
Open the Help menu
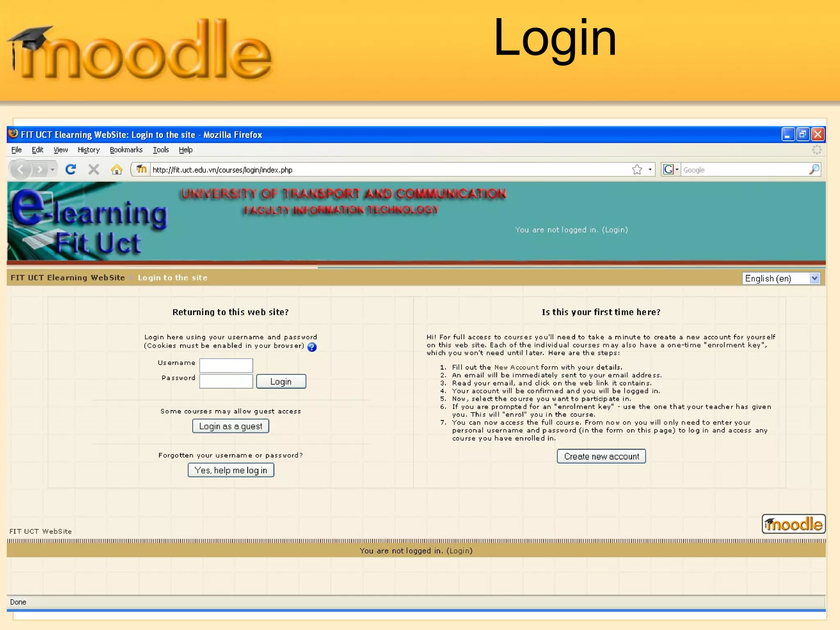(185, 150)
